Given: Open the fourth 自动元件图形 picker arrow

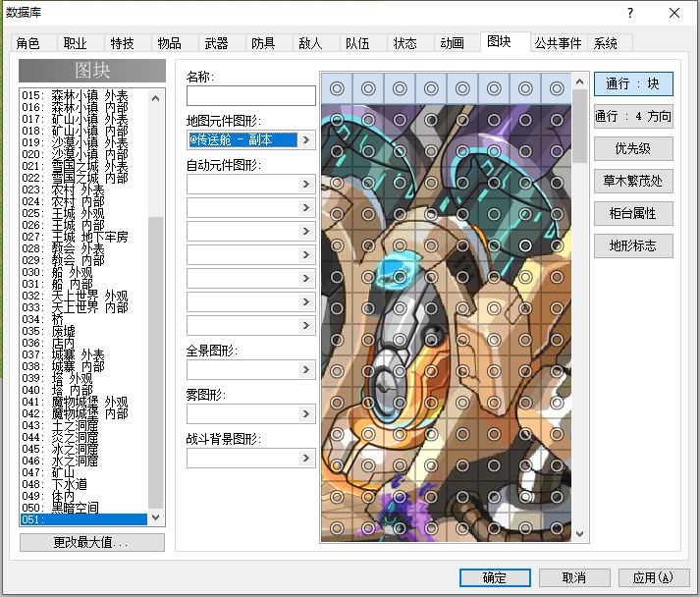Looking at the screenshot, I should (306, 255).
